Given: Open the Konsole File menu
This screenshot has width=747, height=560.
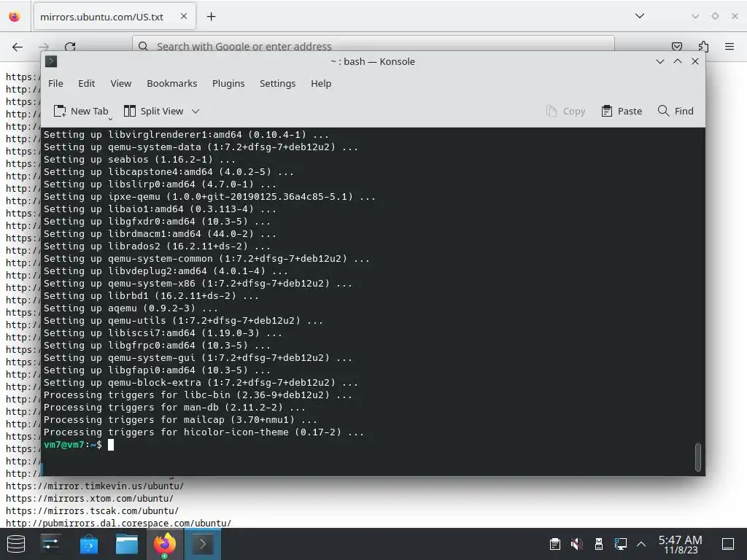Looking at the screenshot, I should [55, 83].
